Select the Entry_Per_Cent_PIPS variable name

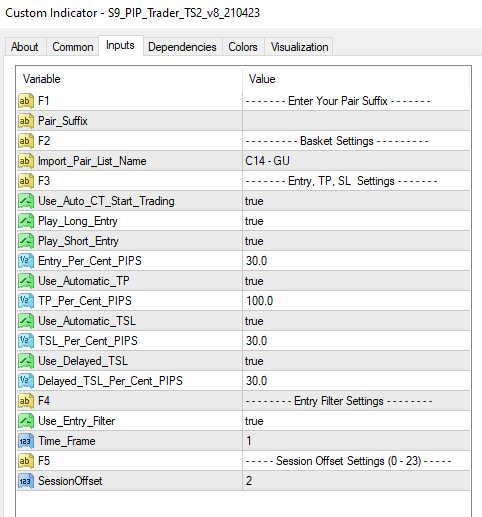90,261
